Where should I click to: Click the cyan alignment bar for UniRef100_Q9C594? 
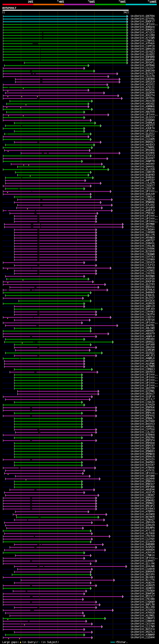tap(65, 16)
